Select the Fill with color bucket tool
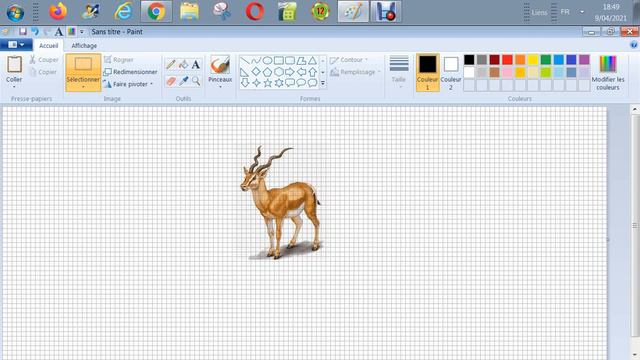Image resolution: width=640 pixels, height=360 pixels. click(x=184, y=64)
